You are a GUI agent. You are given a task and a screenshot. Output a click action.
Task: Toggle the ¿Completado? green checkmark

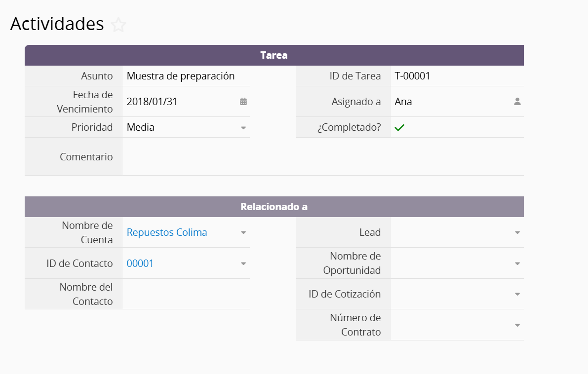pos(399,127)
